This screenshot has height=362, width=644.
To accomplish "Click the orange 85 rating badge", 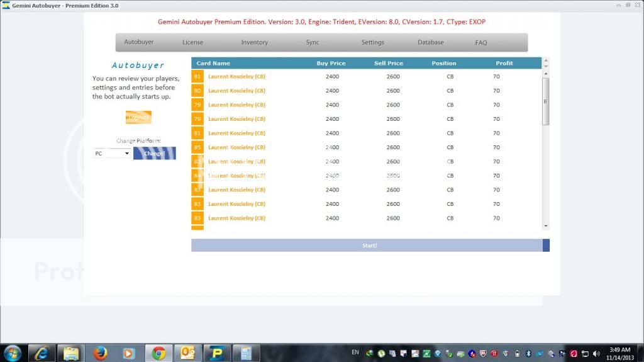I will click(197, 147).
